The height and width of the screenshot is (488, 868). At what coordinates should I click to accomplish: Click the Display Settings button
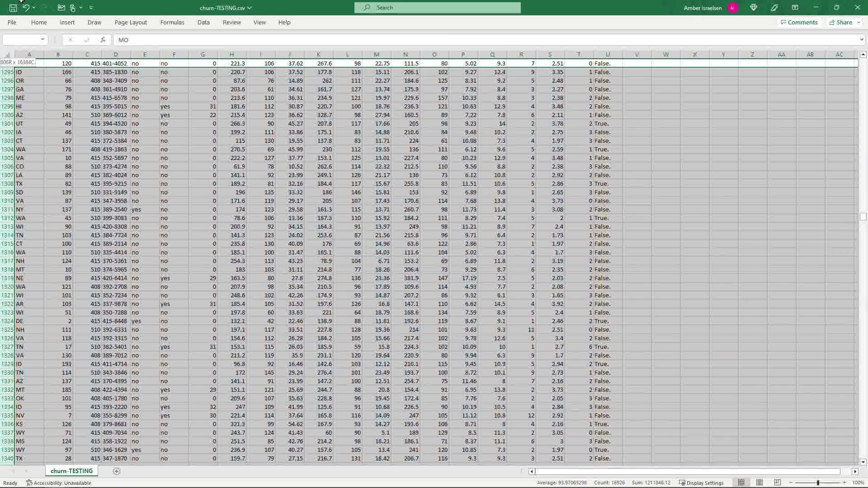[x=701, y=483]
